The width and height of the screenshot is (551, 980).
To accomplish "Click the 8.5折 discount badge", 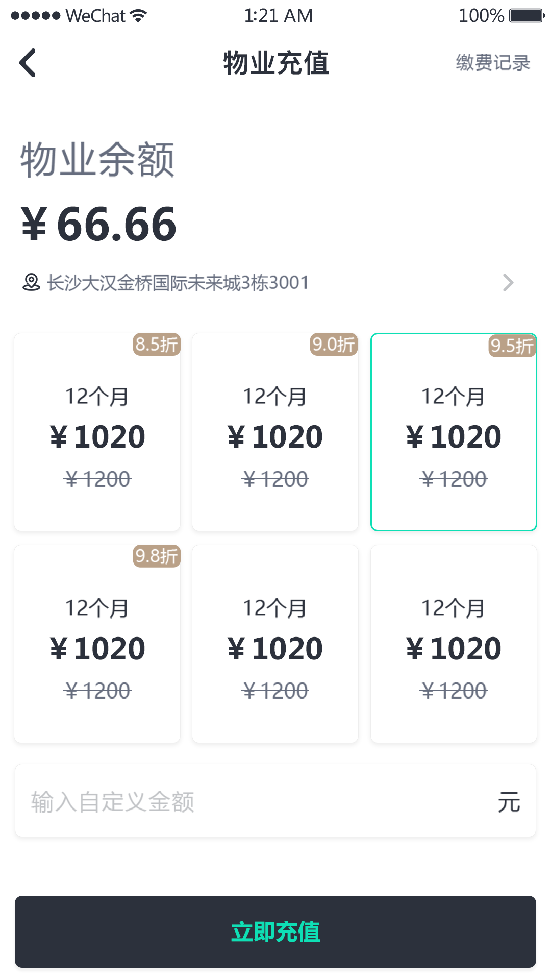I will (x=157, y=345).
